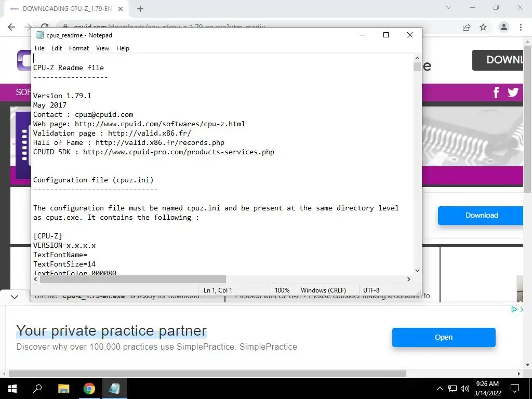Open the Windows Start menu

12,389
